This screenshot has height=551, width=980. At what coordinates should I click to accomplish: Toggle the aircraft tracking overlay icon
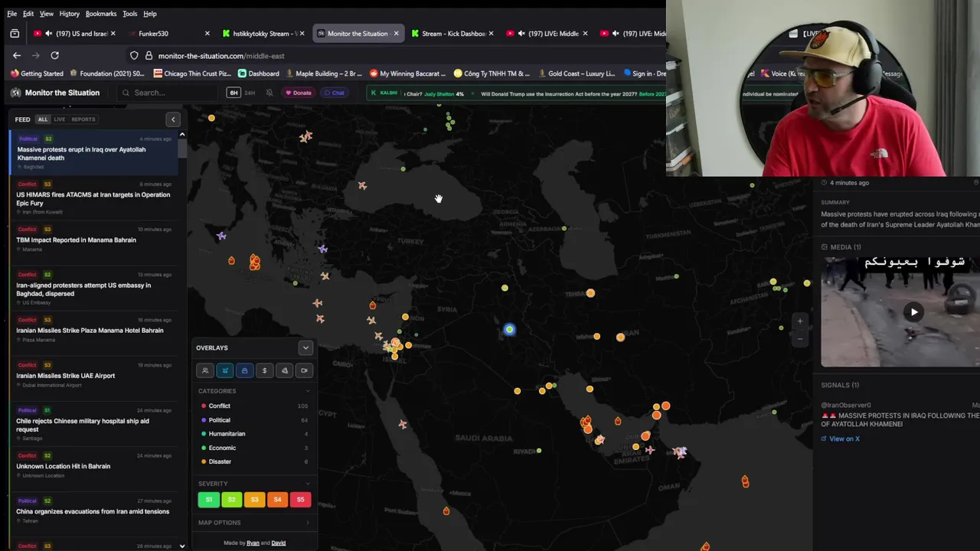point(224,370)
